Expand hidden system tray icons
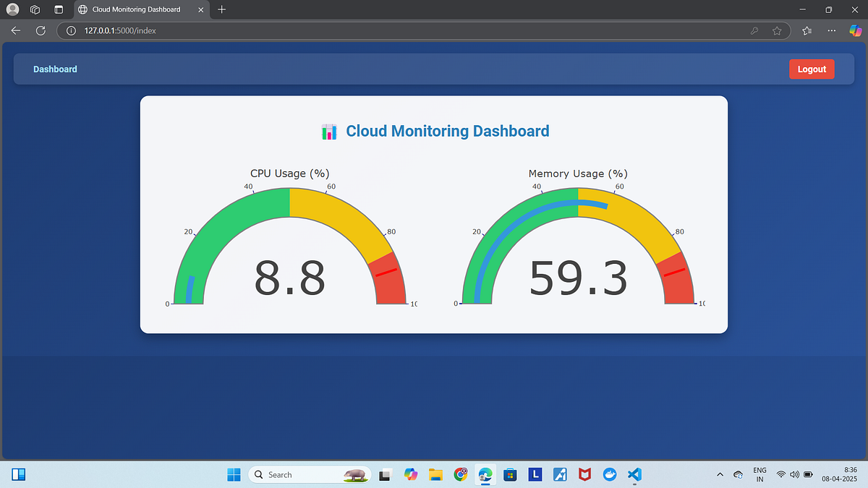Image resolution: width=868 pixels, height=488 pixels. pos(720,475)
